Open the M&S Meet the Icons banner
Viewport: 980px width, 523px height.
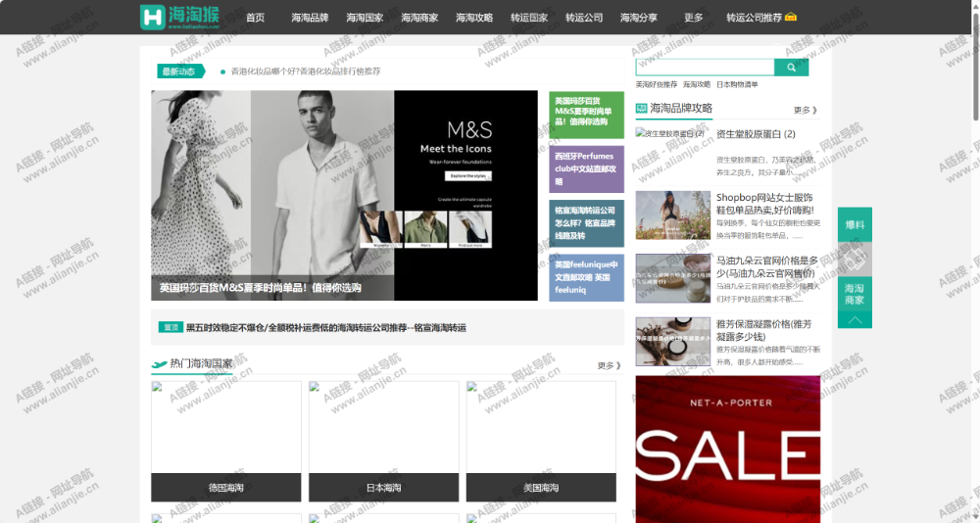click(344, 196)
